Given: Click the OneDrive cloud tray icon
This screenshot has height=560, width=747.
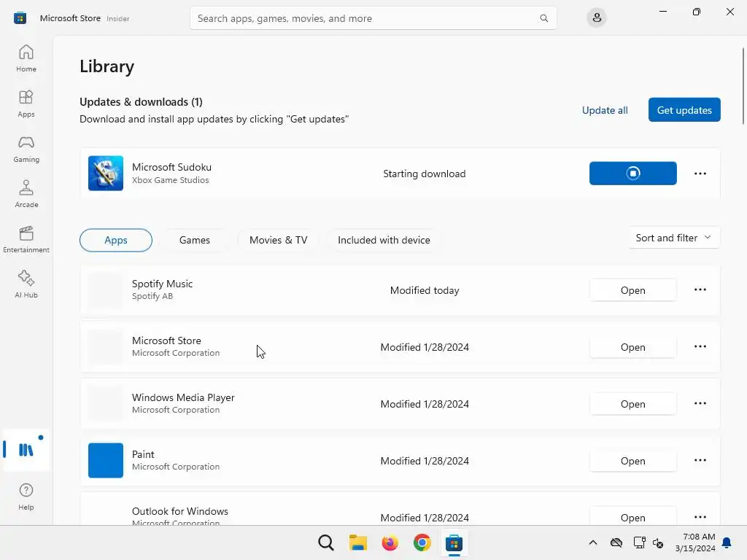Looking at the screenshot, I should [616, 542].
